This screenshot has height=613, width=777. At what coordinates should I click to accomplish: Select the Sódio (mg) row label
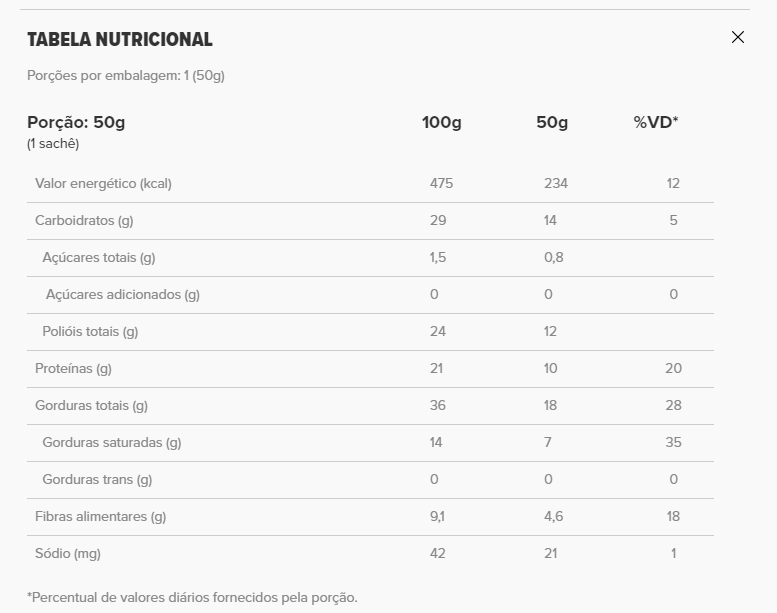pos(68,553)
